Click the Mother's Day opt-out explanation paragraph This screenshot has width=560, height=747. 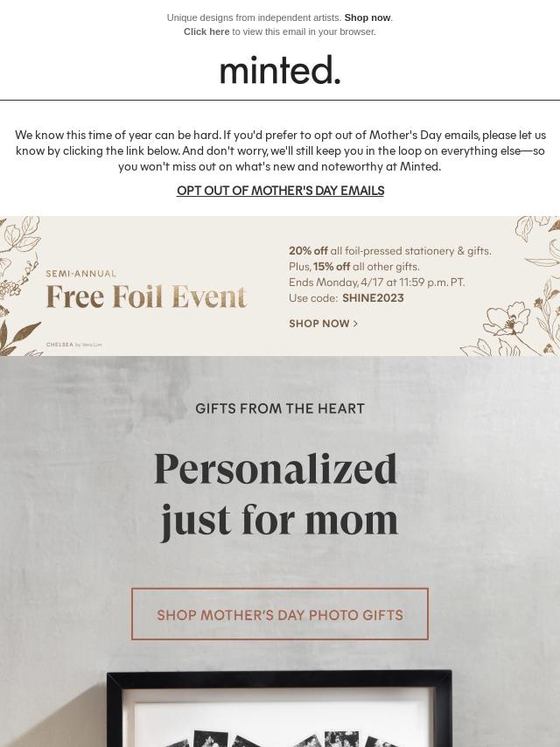coord(280,150)
